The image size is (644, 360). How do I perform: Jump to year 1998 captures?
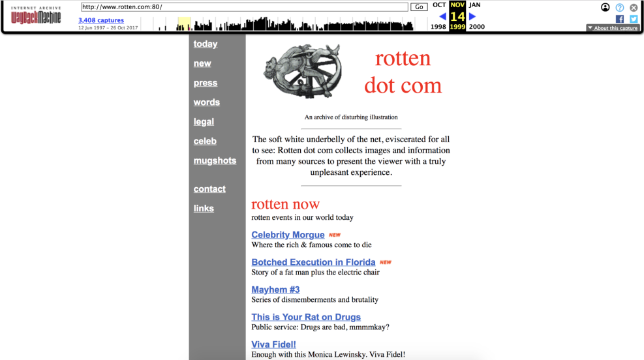coord(438,27)
